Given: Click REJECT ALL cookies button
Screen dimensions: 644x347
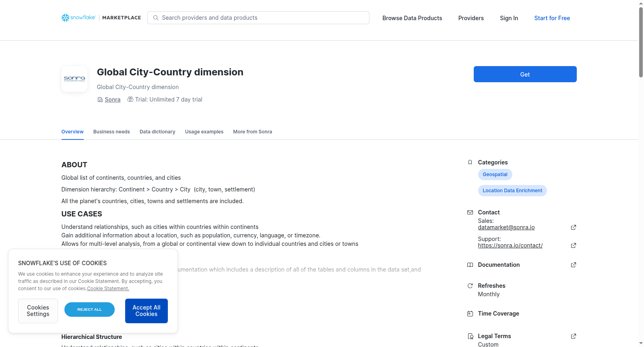Looking at the screenshot, I should (x=89, y=310).
